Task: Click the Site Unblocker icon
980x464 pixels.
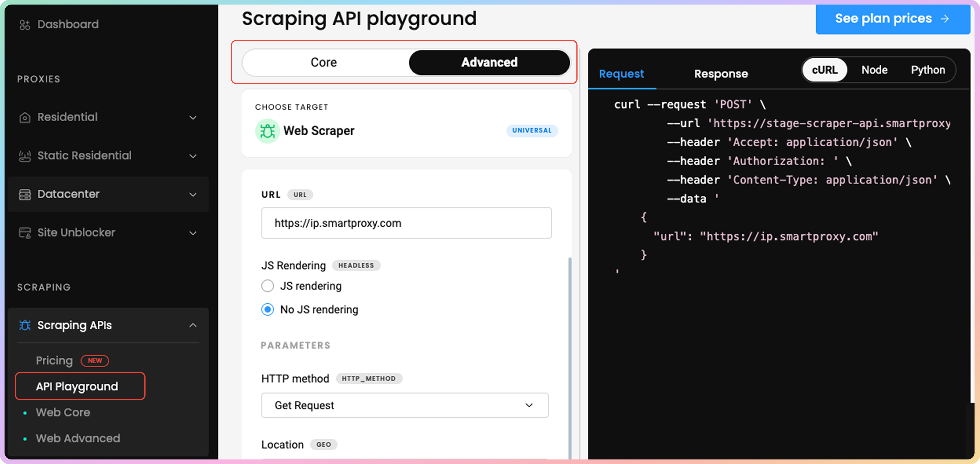Action: pyautogui.click(x=25, y=233)
